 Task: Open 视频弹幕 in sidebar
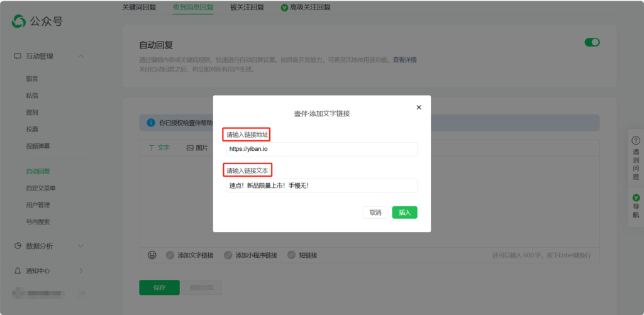pos(38,146)
